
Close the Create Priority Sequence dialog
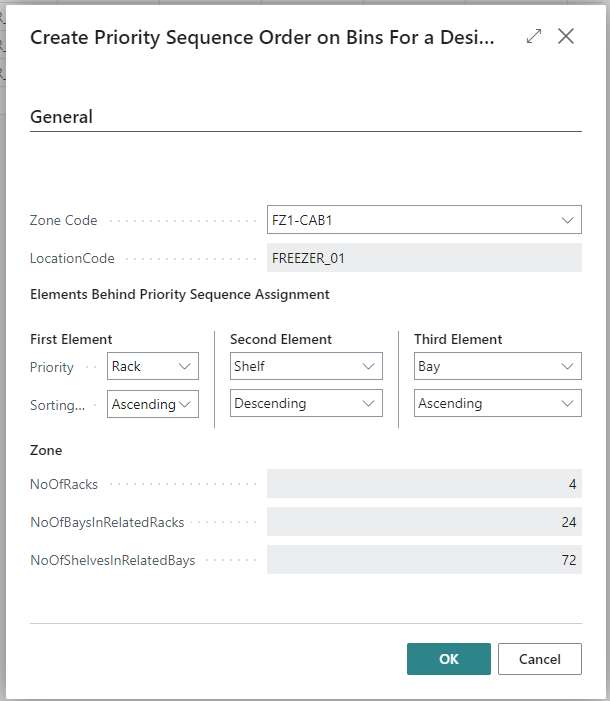tap(566, 37)
